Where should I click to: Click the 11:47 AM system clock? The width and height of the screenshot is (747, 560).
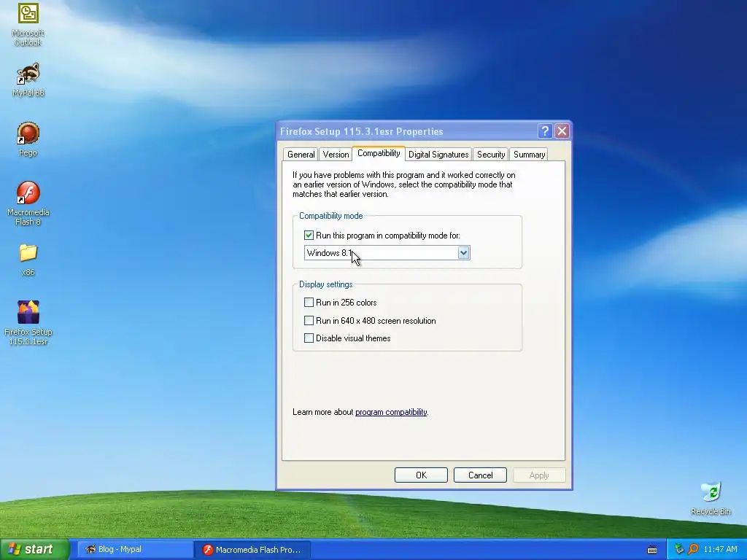pos(720,550)
